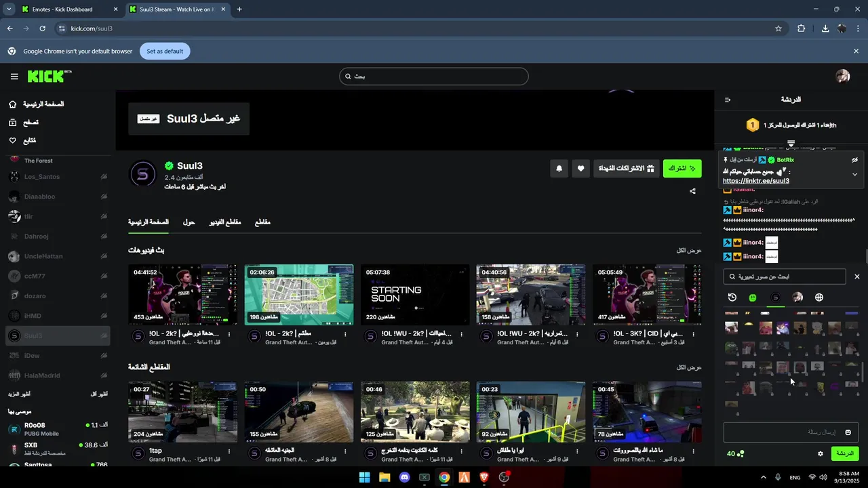Open Discord from the taskbar
This screenshot has width=868, height=488.
[x=405, y=477]
